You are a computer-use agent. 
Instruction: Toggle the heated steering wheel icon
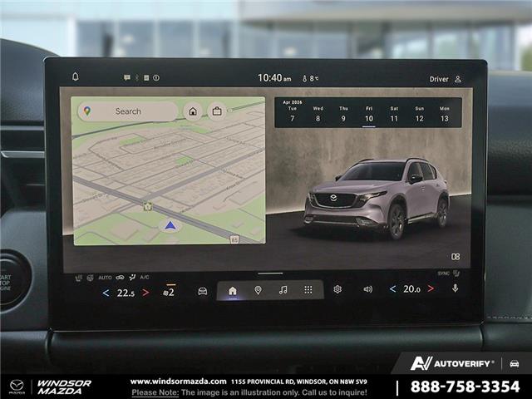coord(90,278)
